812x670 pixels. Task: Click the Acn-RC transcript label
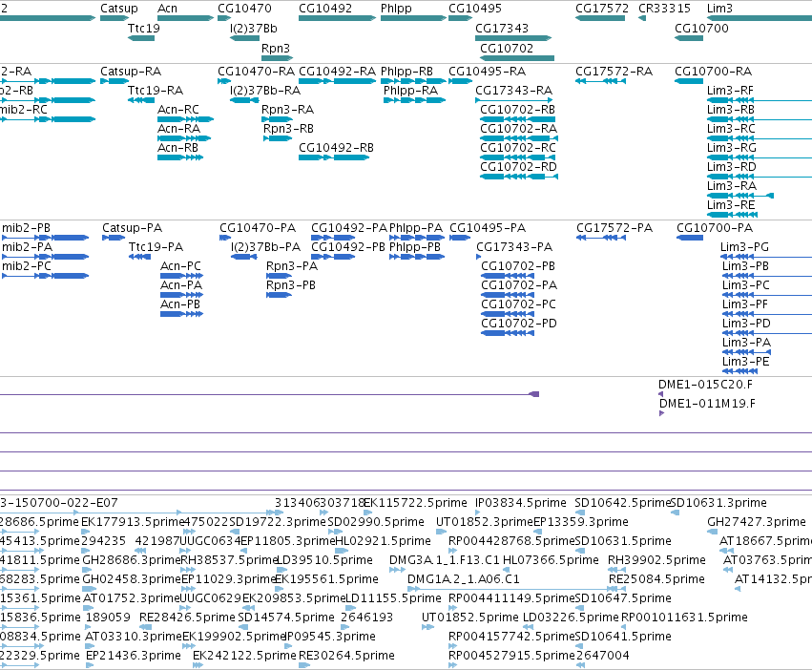coord(178,110)
